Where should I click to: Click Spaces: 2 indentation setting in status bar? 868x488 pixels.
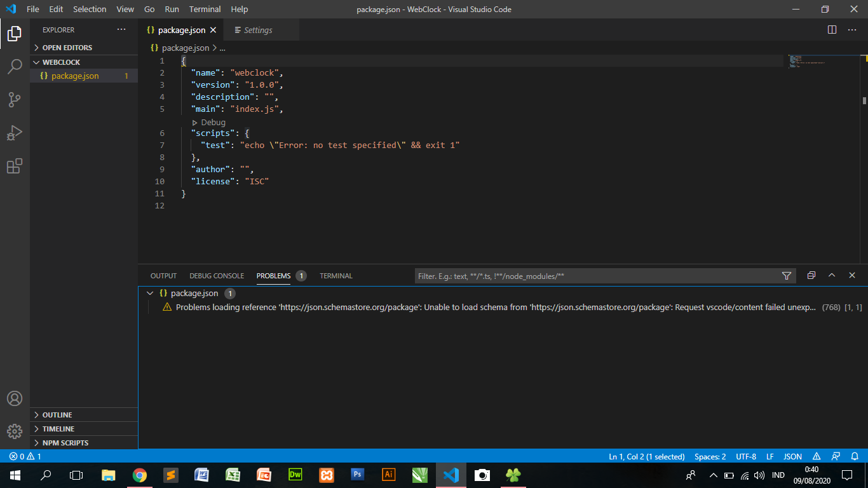tap(710, 456)
